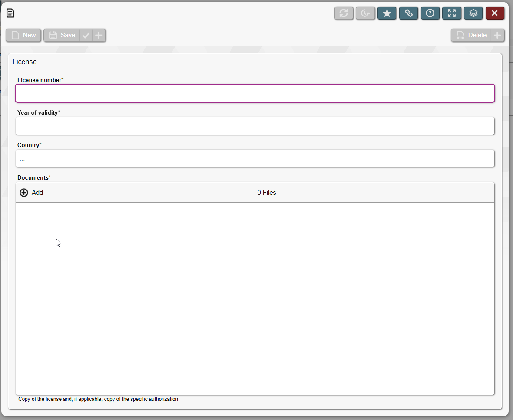Screen dimensions: 513x420
Task: Click the checkmark beside Save
Action: (86, 36)
